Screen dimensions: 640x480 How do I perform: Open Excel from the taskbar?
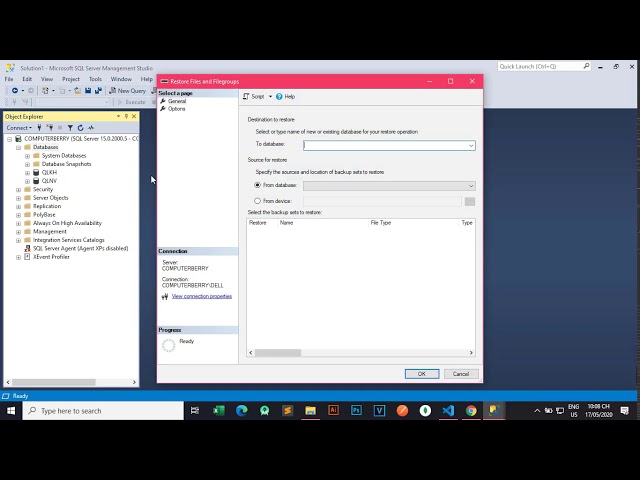click(219, 411)
